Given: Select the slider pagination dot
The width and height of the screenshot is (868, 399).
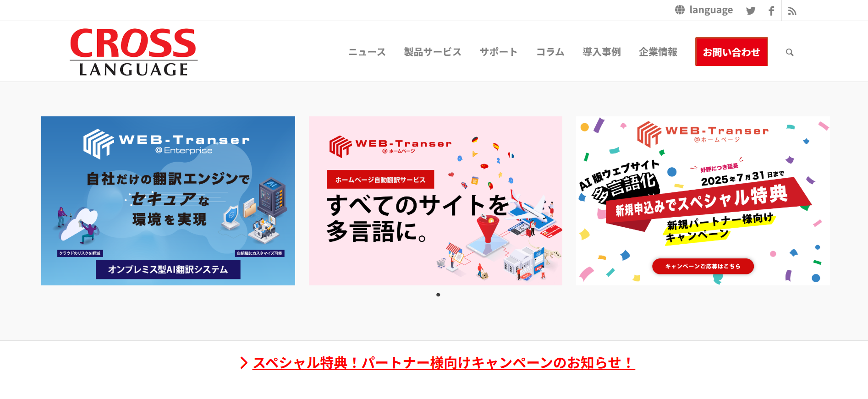Looking at the screenshot, I should [x=438, y=295].
